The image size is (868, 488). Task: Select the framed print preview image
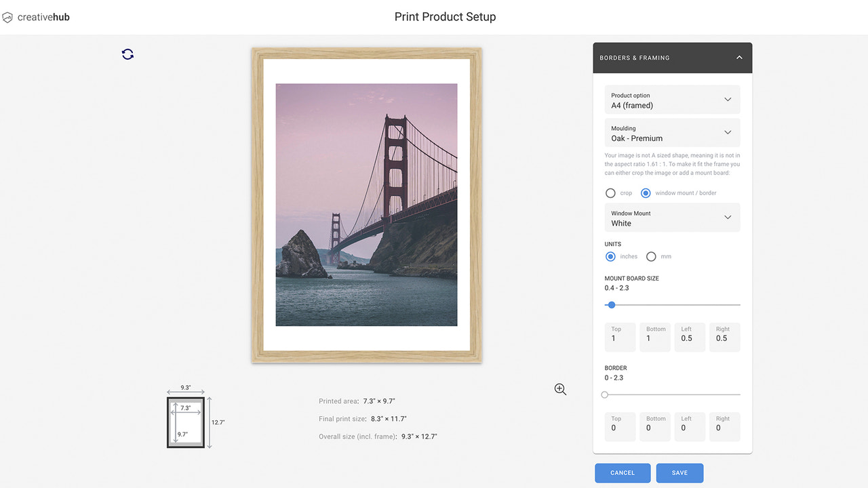coord(366,203)
